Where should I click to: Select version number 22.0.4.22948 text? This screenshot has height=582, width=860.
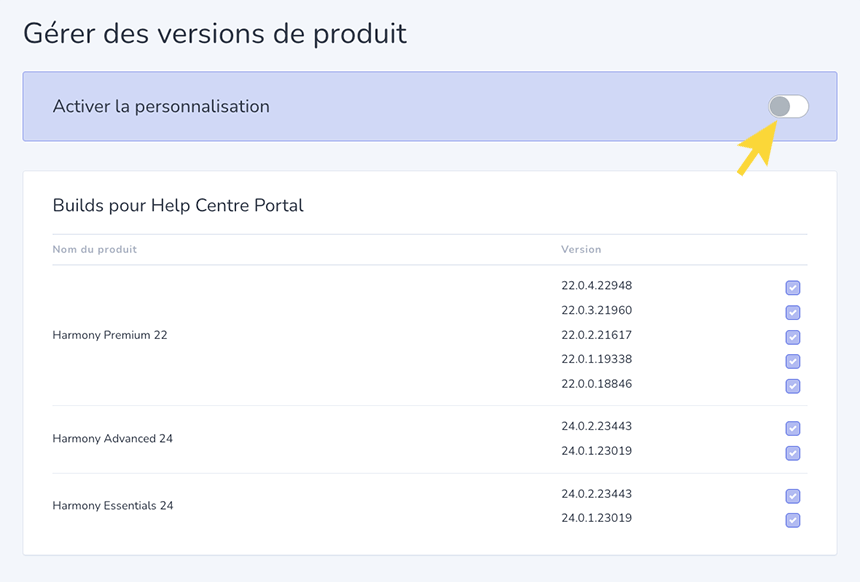[x=597, y=285]
